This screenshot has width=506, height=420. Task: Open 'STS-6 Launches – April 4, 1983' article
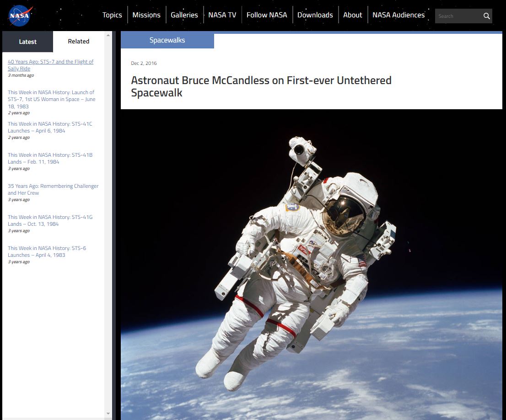[47, 251]
